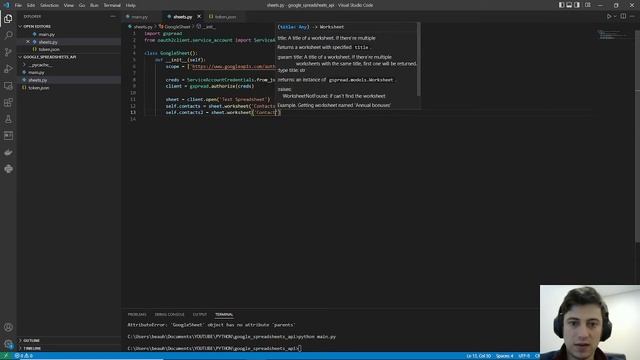Open the Remote Explorer view
640x360 pixels.
pyautogui.click(x=8, y=86)
